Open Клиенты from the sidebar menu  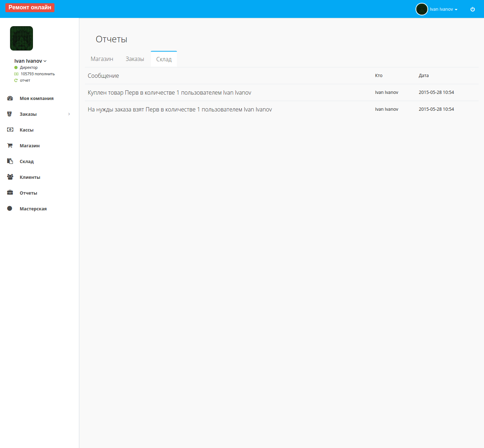(x=30, y=177)
